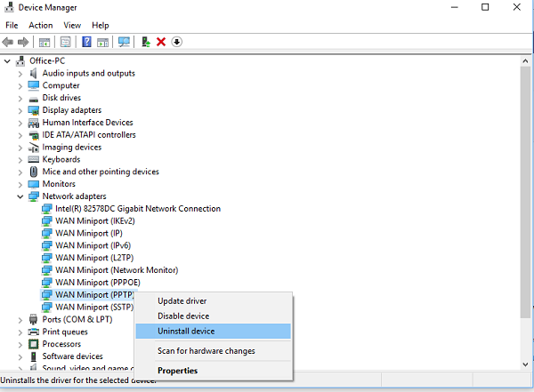534x392 pixels.
Task: Select the Imaging devices camera icon
Action: (x=34, y=148)
